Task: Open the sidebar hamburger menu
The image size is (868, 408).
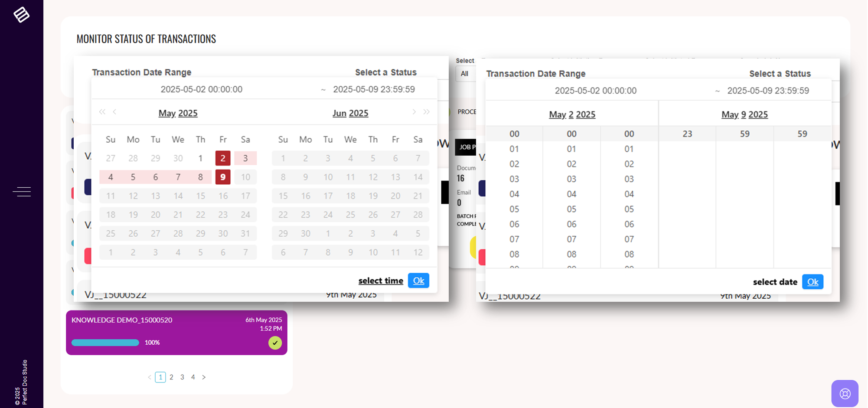Action: pos(22,191)
